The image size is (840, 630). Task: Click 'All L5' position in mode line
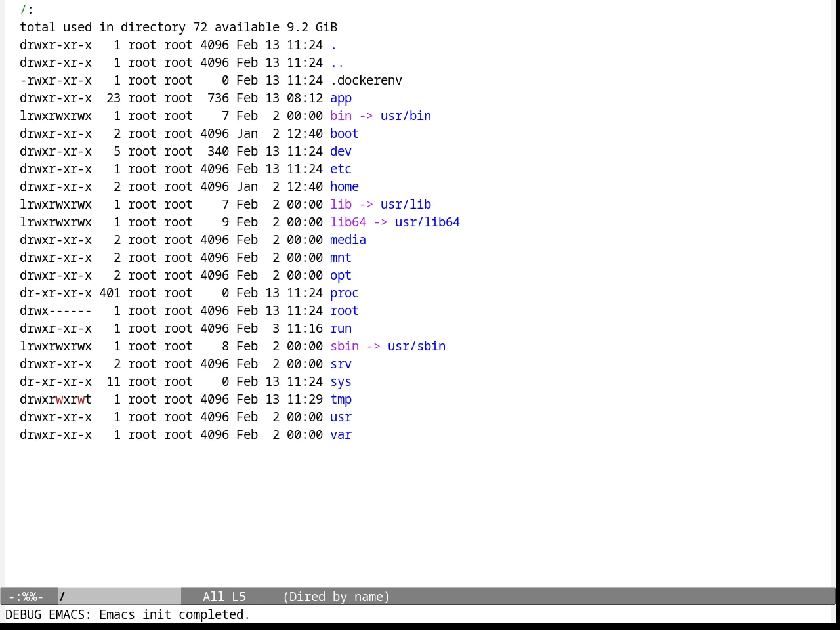pyautogui.click(x=224, y=597)
